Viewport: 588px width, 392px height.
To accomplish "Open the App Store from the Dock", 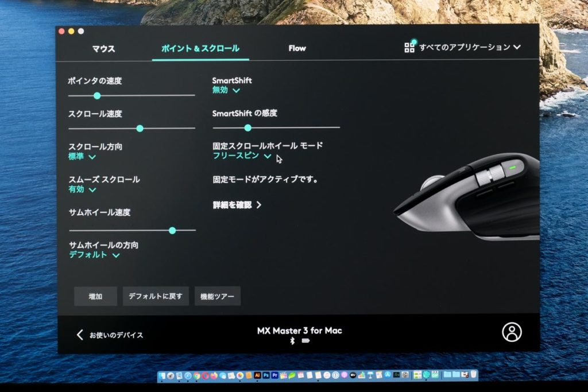I will 388,375.
